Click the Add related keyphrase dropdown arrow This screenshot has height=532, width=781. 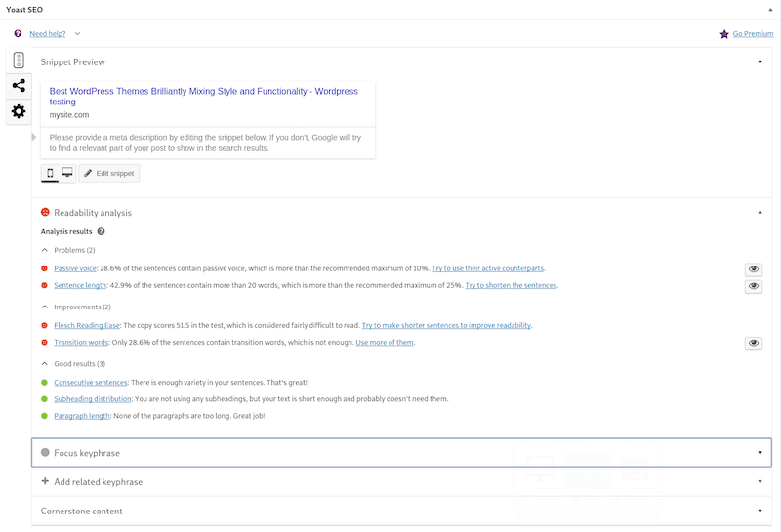click(x=760, y=482)
